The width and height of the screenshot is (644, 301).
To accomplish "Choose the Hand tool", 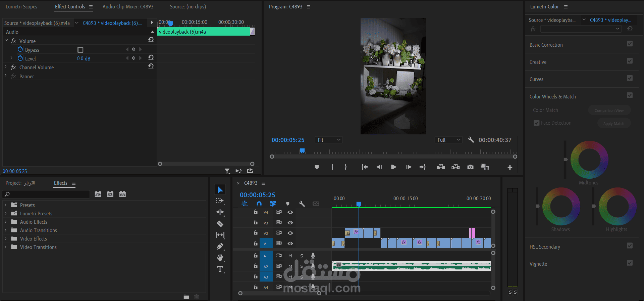I will click(220, 258).
